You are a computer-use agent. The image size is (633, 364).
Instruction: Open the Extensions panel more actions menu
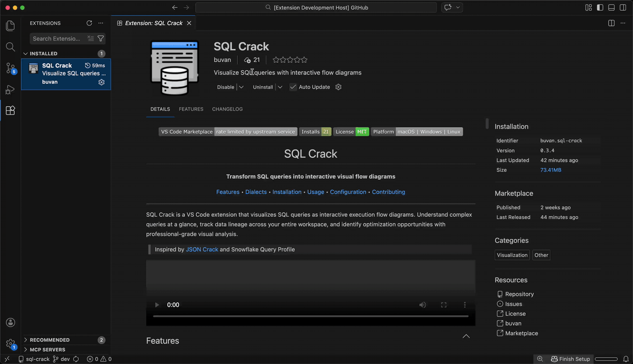101,23
